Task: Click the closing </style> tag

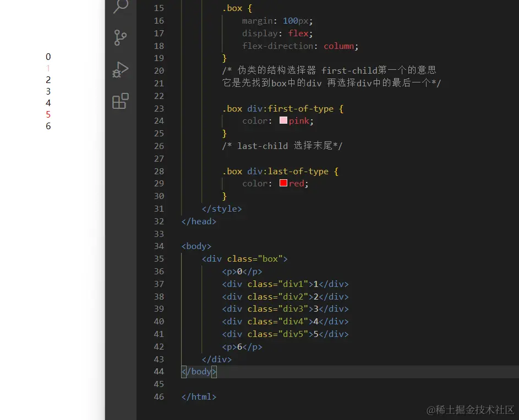Action: 222,209
